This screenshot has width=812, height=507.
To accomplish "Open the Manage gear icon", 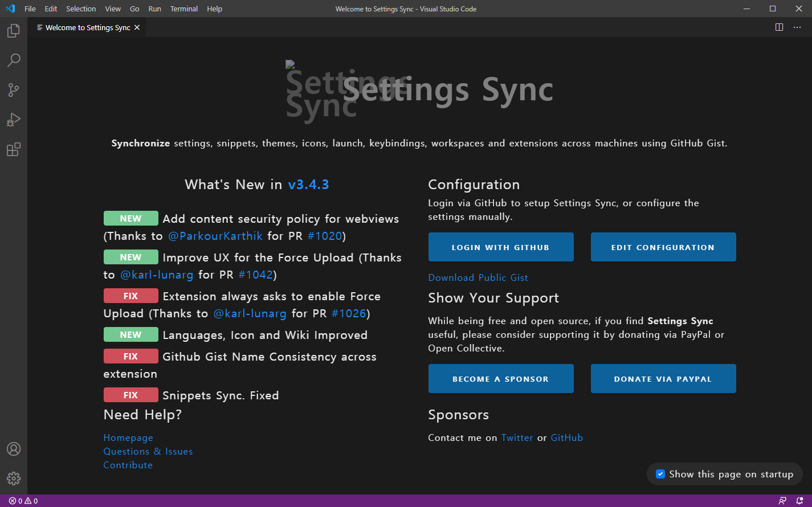I will pyautogui.click(x=14, y=479).
